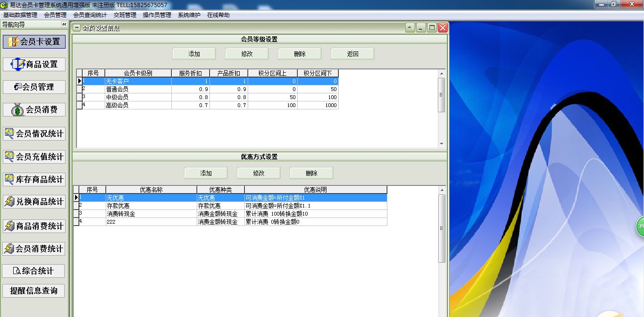Click the 1000 cell of 高级会员
644x317 pixels.
(x=318, y=105)
